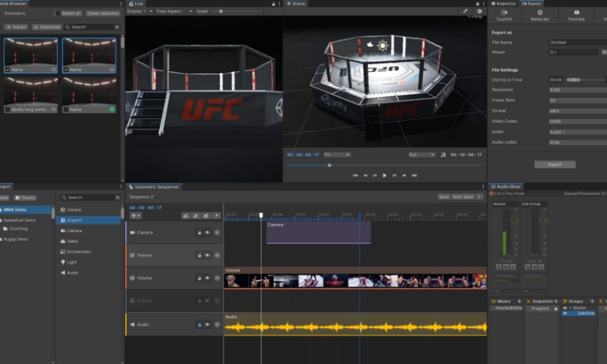Clear the Project panel search field

(x=118, y=197)
